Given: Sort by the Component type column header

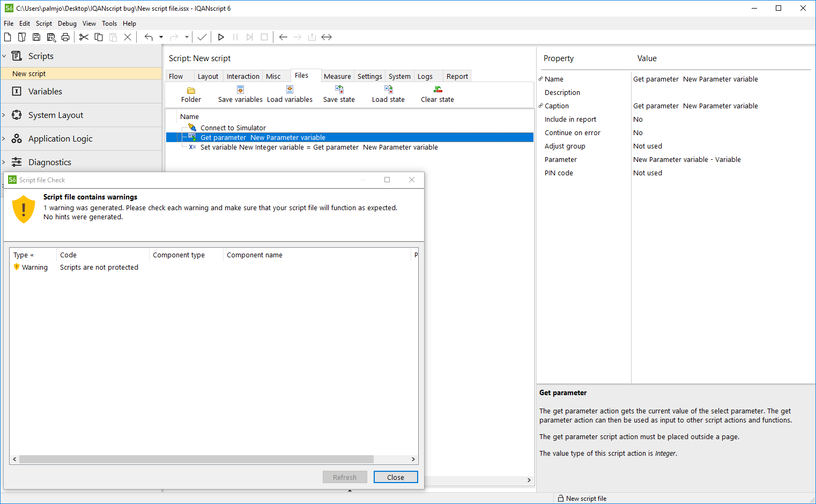Looking at the screenshot, I should click(186, 255).
